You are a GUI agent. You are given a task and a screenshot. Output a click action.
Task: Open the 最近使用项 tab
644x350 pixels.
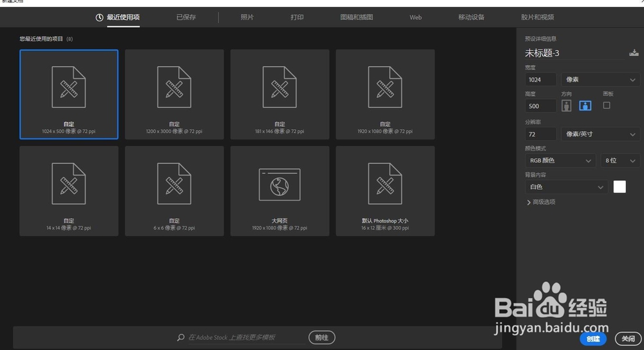[123, 17]
